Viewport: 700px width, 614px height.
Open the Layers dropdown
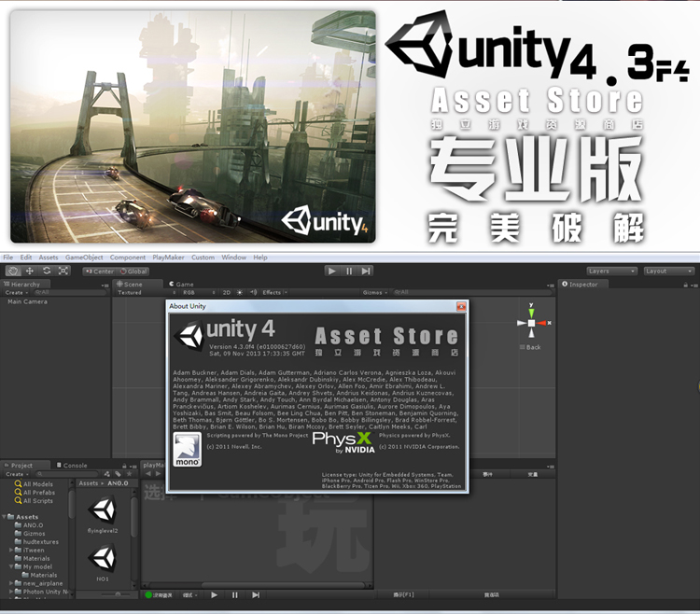[611, 271]
